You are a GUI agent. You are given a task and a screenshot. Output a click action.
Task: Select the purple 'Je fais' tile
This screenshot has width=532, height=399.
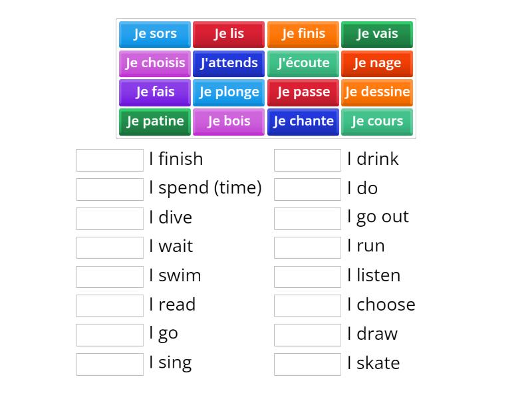click(154, 92)
